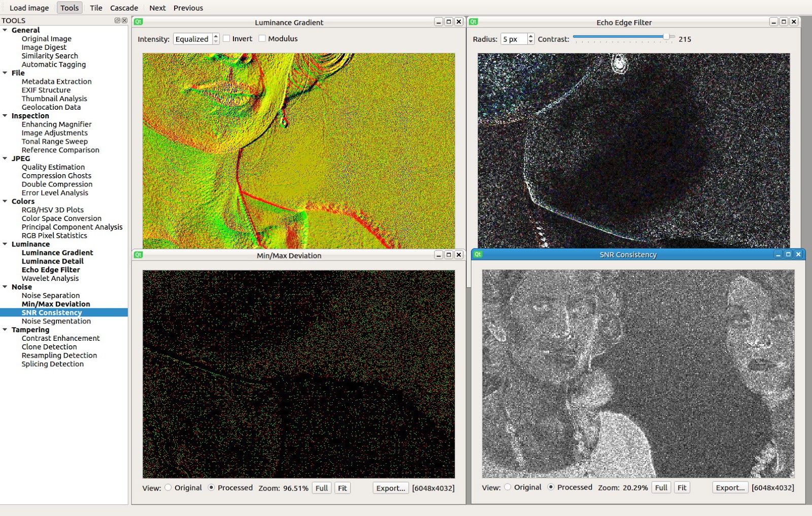
Task: Open the Clone Detection tool
Action: click(x=48, y=346)
